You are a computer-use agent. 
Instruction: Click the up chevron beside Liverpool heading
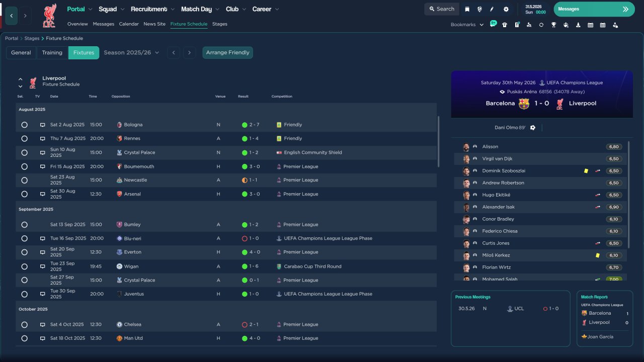point(21,79)
